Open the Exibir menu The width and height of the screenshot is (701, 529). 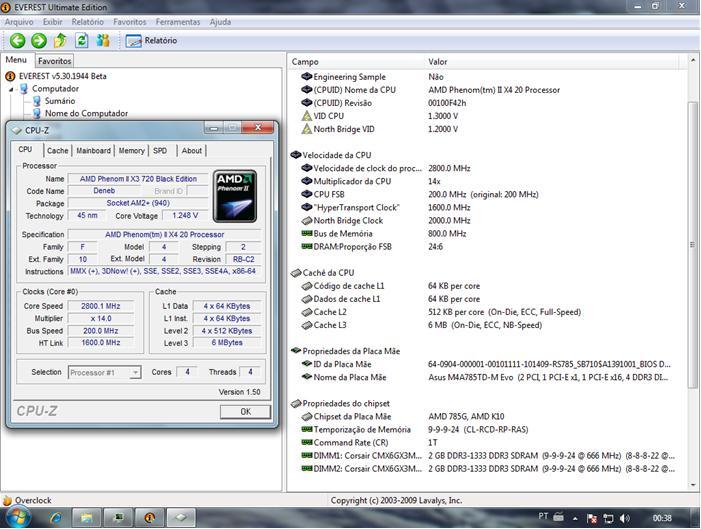click(52, 22)
